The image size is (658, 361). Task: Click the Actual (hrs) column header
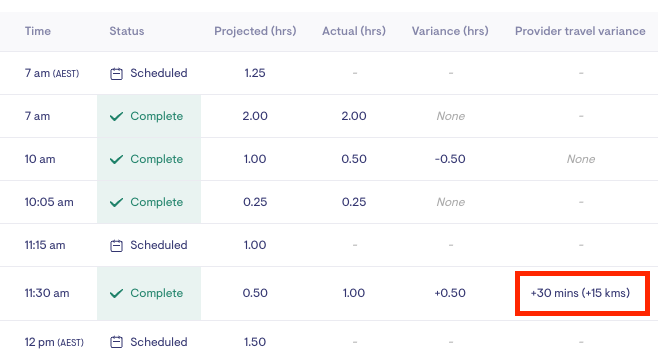354,31
